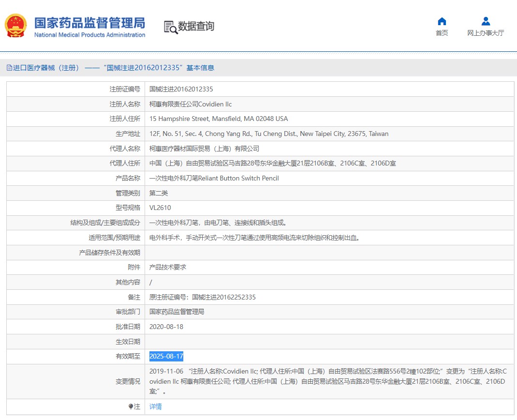The height and width of the screenshot is (420, 517).
Task: Click the approval department 国家药品监督管理局 value
Action: click(x=177, y=312)
